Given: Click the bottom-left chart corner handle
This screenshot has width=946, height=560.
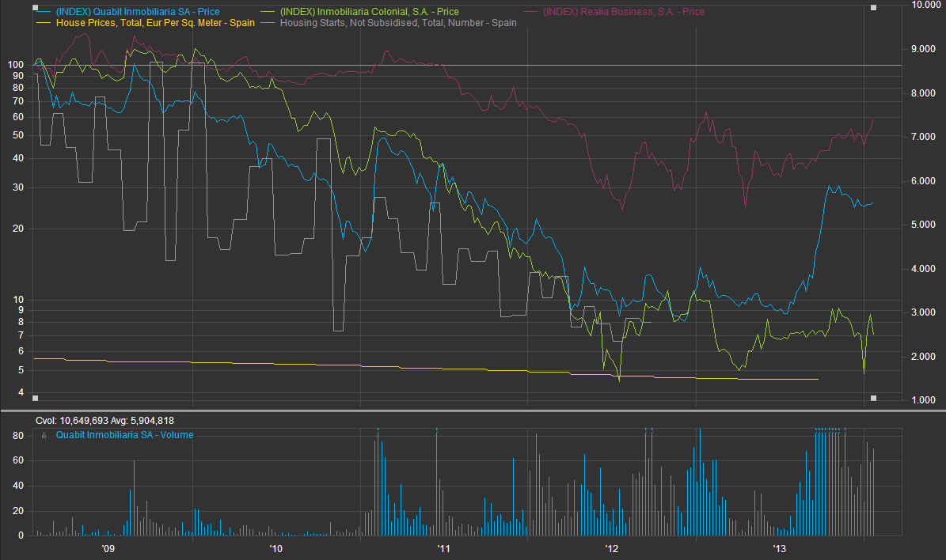Looking at the screenshot, I should 34,398.
